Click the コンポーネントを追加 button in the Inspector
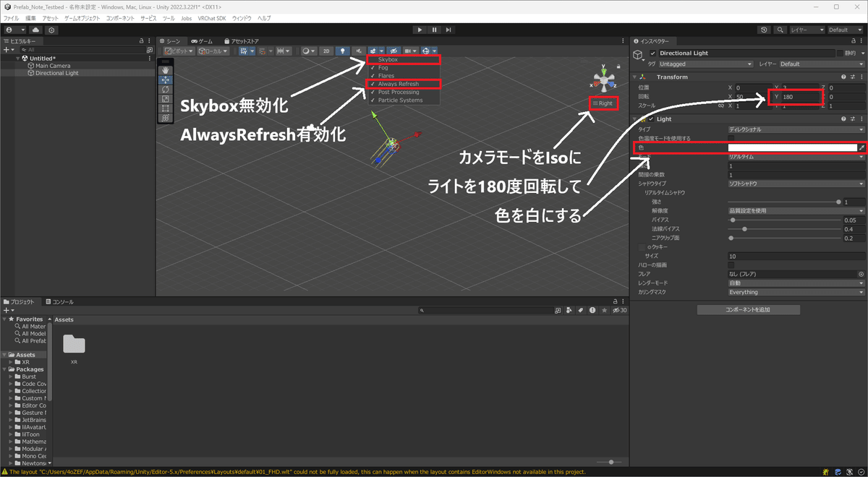This screenshot has width=868, height=477. pyautogui.click(x=746, y=309)
